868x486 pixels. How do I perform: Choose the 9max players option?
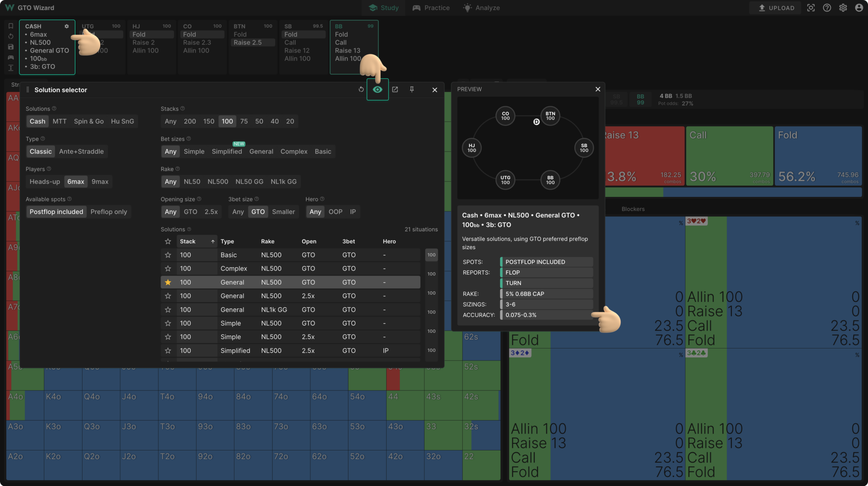pyautogui.click(x=100, y=181)
